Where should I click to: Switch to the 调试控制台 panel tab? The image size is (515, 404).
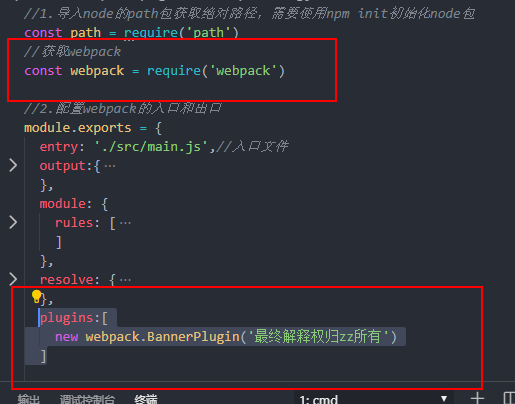click(87, 399)
